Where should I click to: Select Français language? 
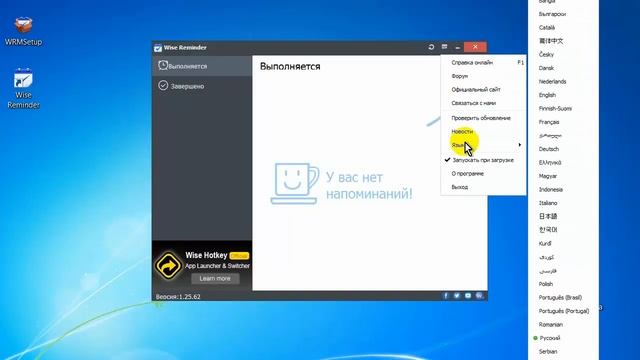coord(549,122)
